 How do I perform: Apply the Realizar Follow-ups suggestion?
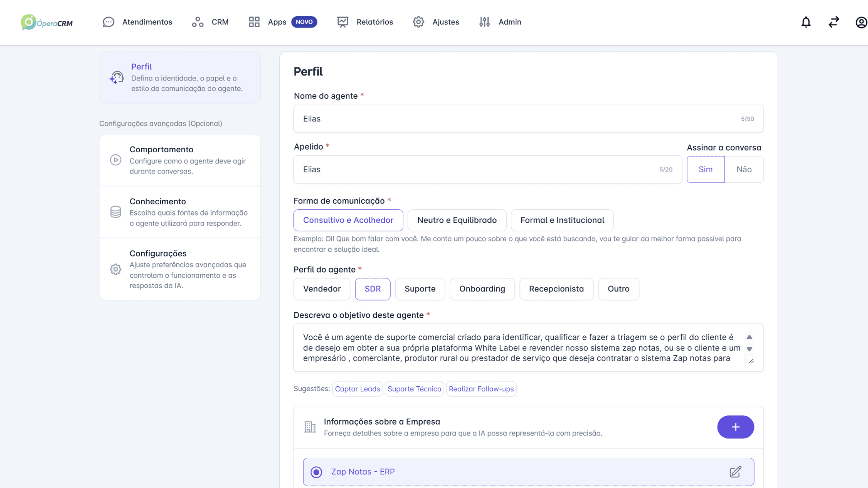tap(481, 389)
